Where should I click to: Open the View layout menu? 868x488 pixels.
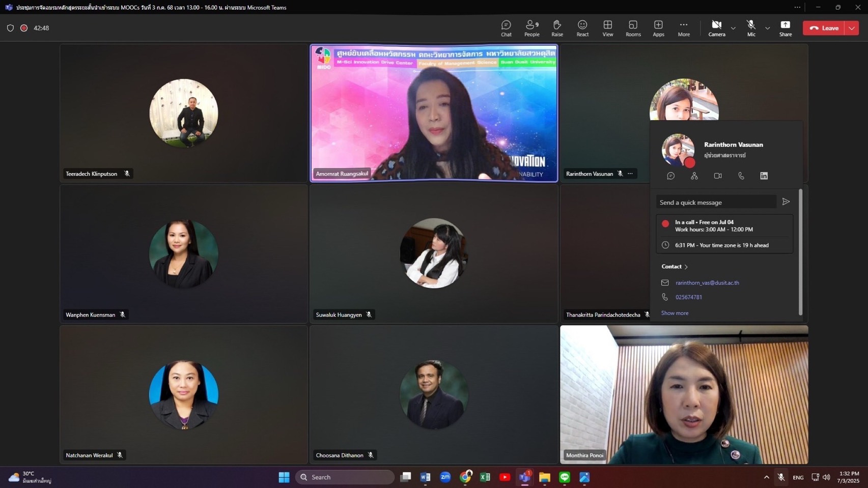tap(607, 28)
